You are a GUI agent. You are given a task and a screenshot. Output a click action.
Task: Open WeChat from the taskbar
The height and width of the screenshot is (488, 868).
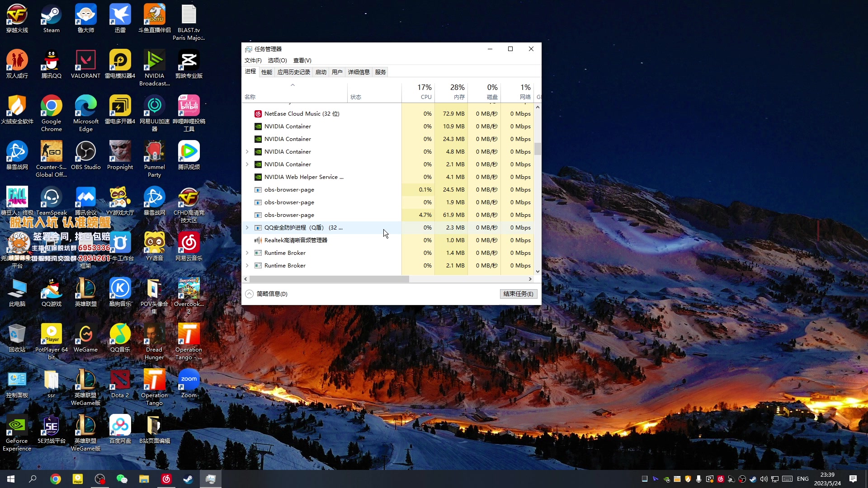coord(122,479)
